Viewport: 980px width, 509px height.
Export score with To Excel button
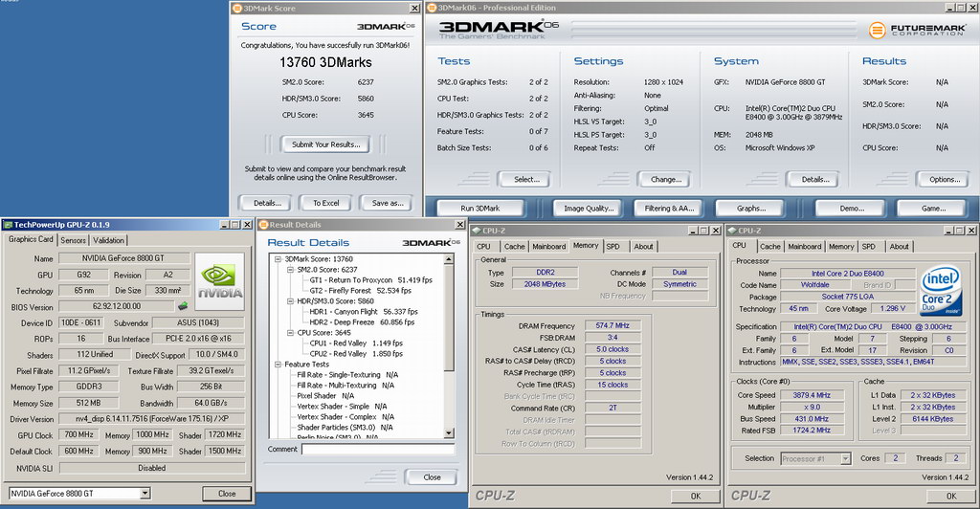(325, 203)
